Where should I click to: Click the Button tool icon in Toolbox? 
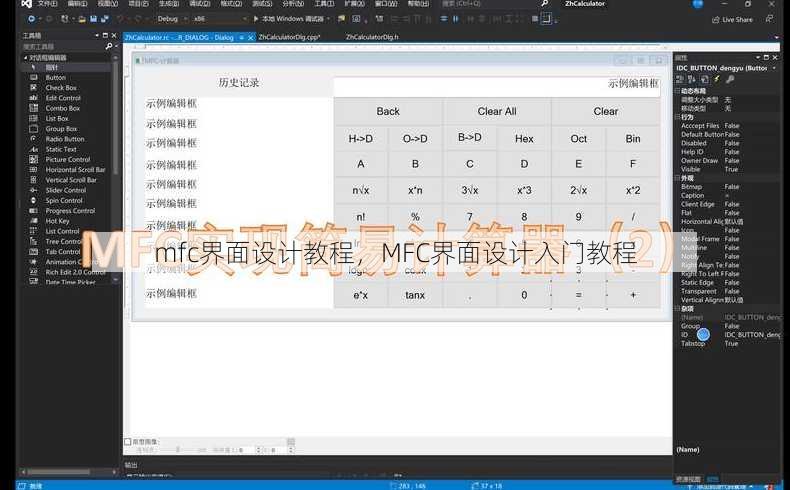[34, 78]
